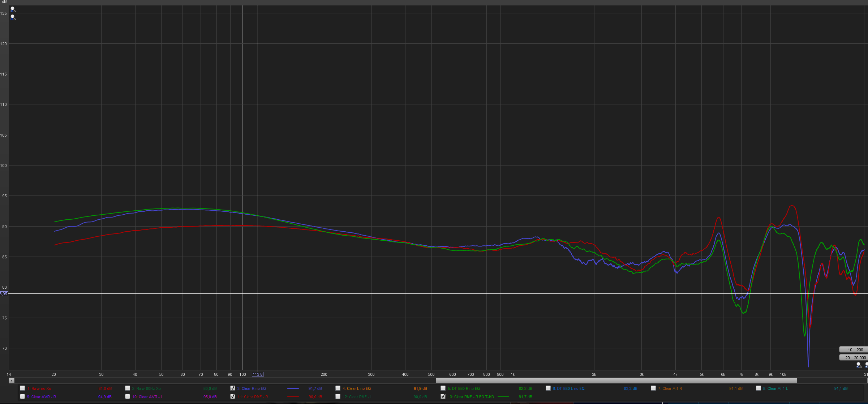Click the 78,95 cursor level readout
Screen dimensions: 868x404
(4, 294)
